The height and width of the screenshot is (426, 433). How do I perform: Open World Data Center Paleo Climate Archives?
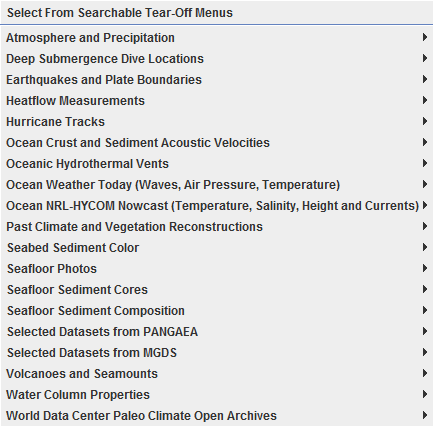coord(217,415)
